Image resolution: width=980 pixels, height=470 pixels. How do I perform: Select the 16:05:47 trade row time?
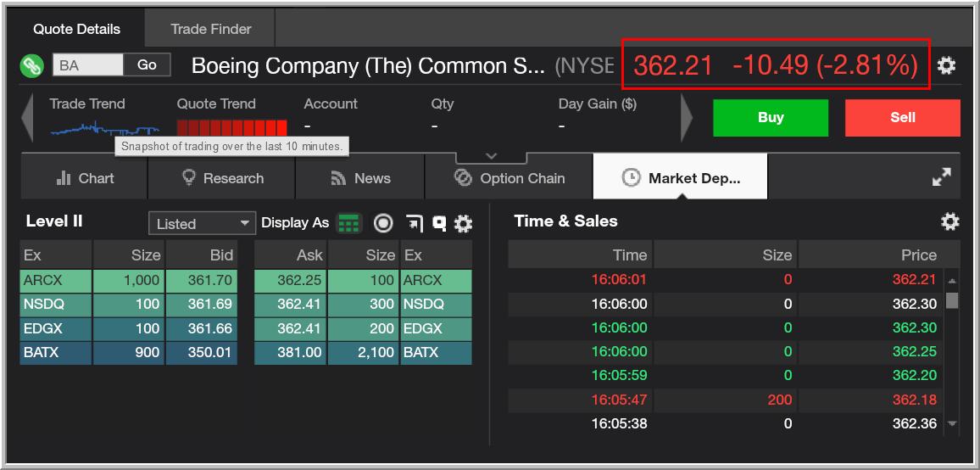click(619, 400)
